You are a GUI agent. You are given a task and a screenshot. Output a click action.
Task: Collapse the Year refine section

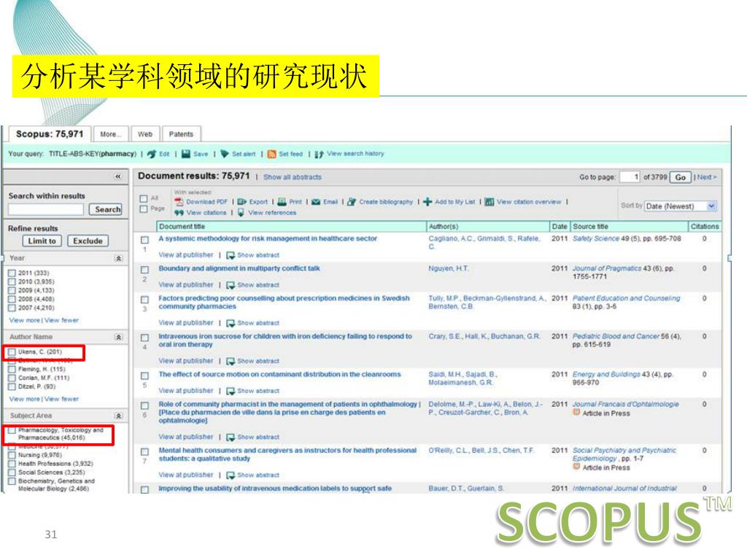(x=119, y=258)
